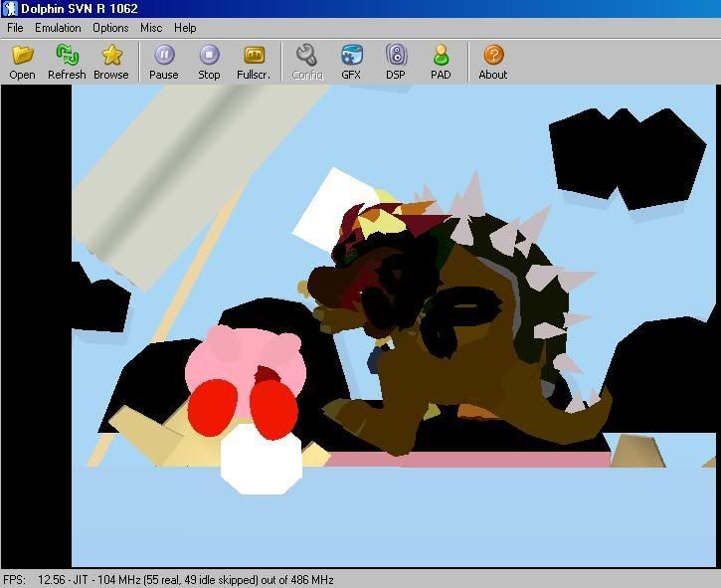Open the Help menu
The image size is (721, 588).
[185, 28]
